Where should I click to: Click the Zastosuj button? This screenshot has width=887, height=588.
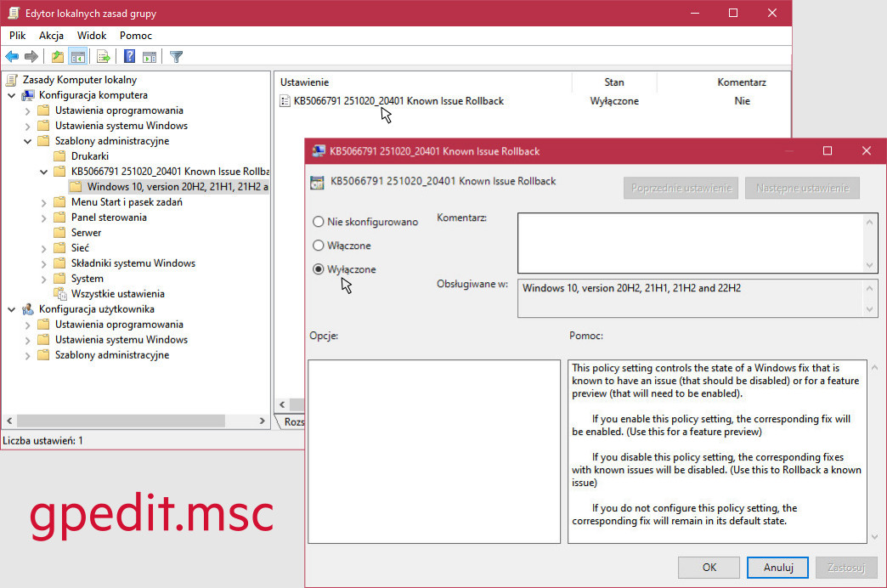[x=846, y=568]
